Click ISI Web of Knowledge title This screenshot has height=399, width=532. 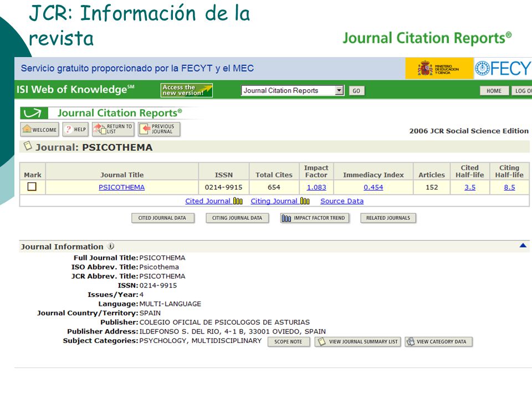point(75,89)
